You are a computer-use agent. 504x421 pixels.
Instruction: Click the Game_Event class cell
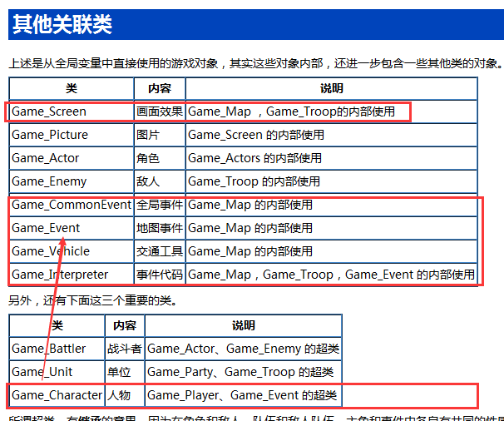pos(72,228)
